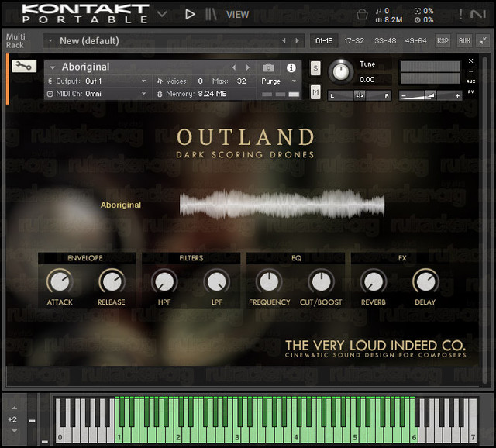Open the shop bag icon
The width and height of the screenshot is (496, 448).
point(362,14)
